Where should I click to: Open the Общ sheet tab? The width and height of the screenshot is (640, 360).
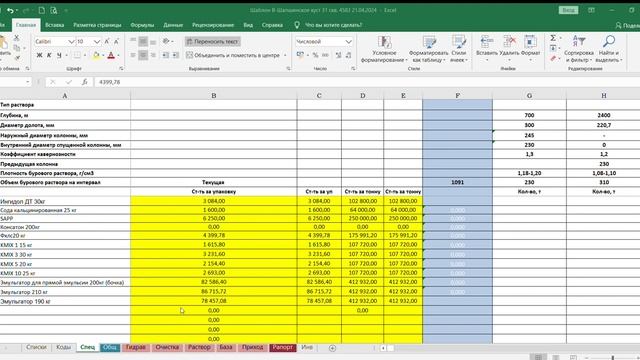(110, 347)
